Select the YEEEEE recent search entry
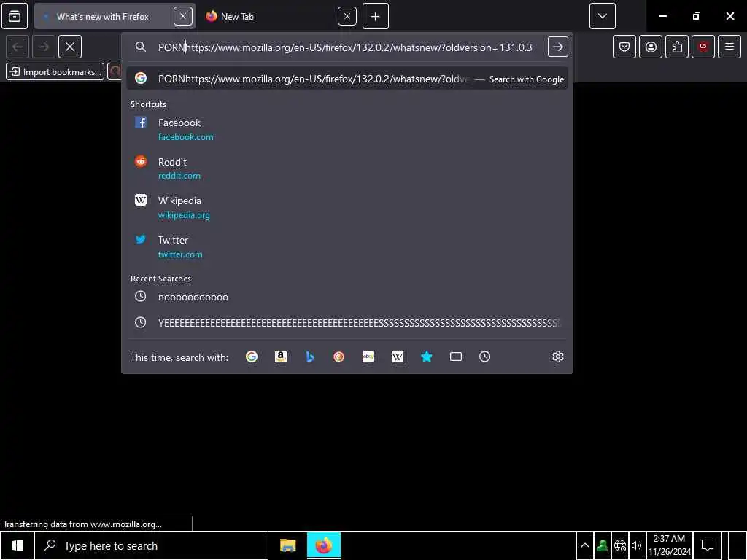Screen dimensions: 747x560 coord(347,322)
